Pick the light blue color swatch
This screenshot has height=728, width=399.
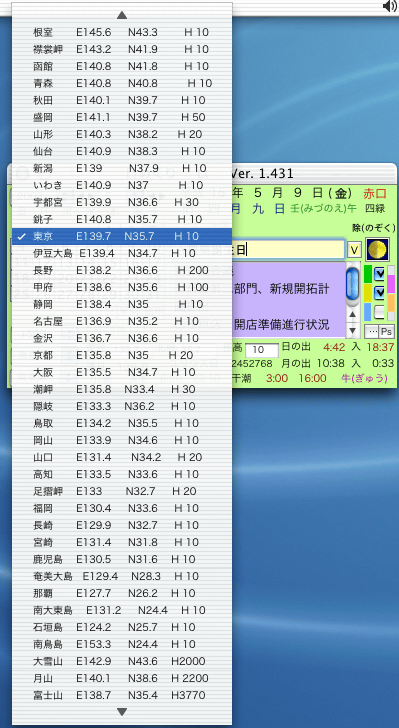pos(368,312)
